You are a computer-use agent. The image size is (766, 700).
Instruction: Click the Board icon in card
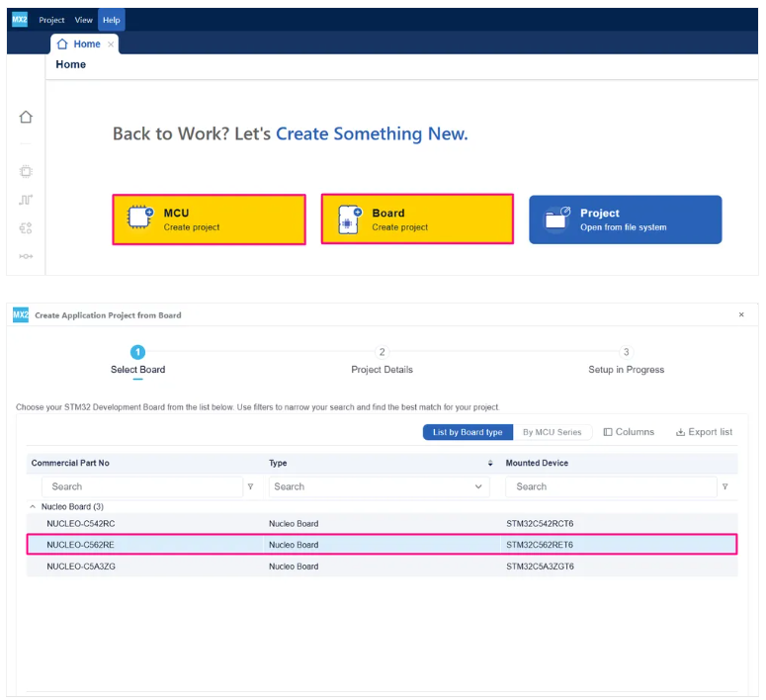coord(350,219)
